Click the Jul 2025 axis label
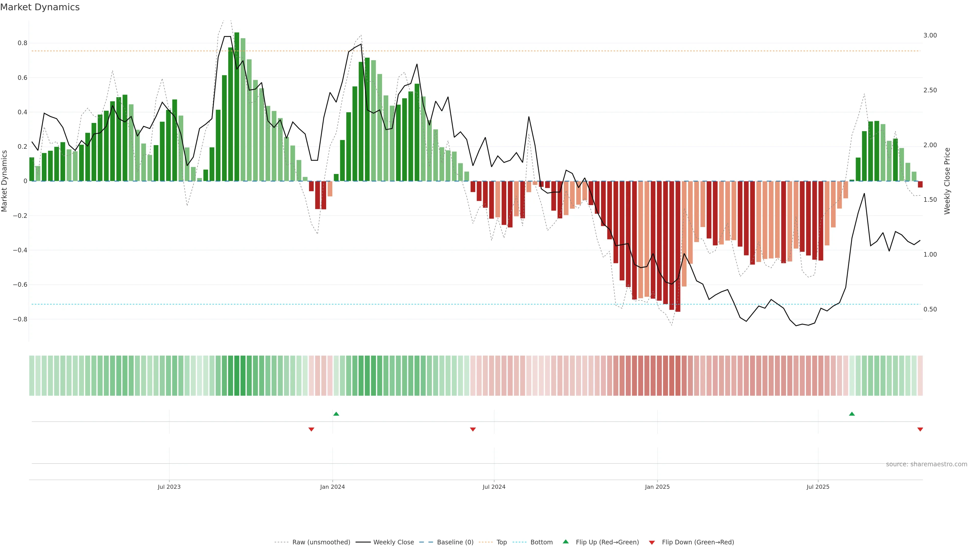 817,487
